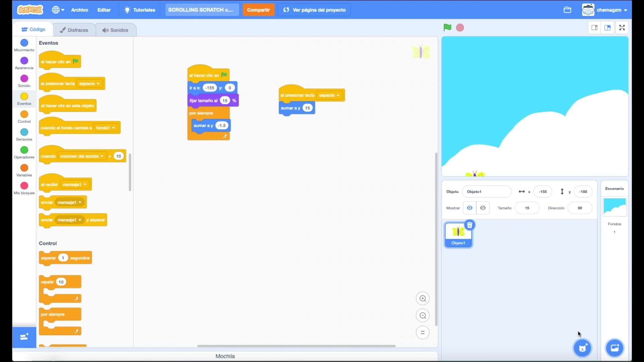Viewport: 644px width, 362px height.
Task: Show sprite using the eye icon
Action: point(470,208)
